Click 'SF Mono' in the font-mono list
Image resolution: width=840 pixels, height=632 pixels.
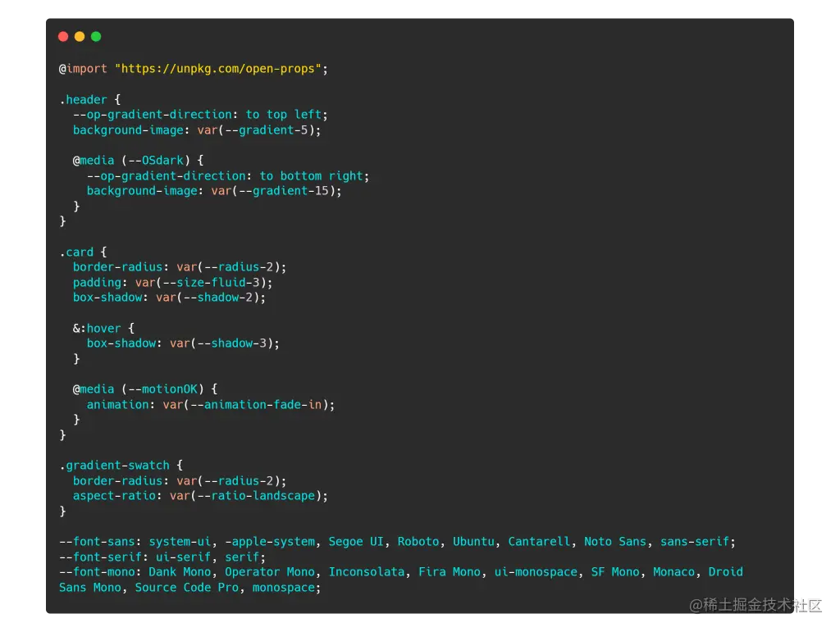pyautogui.click(x=615, y=572)
